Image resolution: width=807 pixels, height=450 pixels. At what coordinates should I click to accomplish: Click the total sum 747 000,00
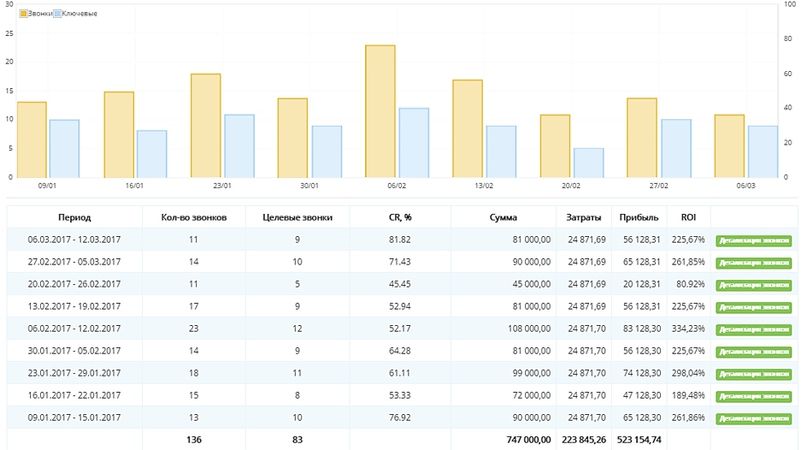[x=529, y=440]
